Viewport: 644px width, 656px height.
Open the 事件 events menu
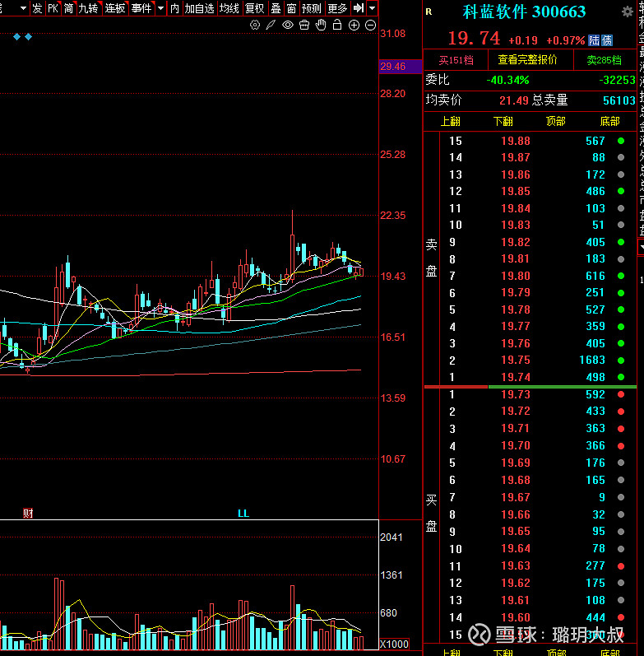141,8
